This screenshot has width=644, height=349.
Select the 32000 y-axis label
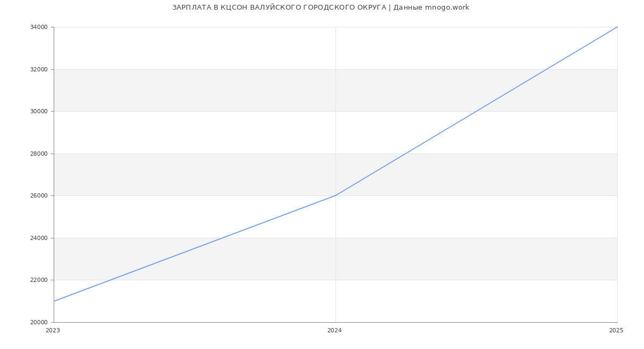point(40,69)
